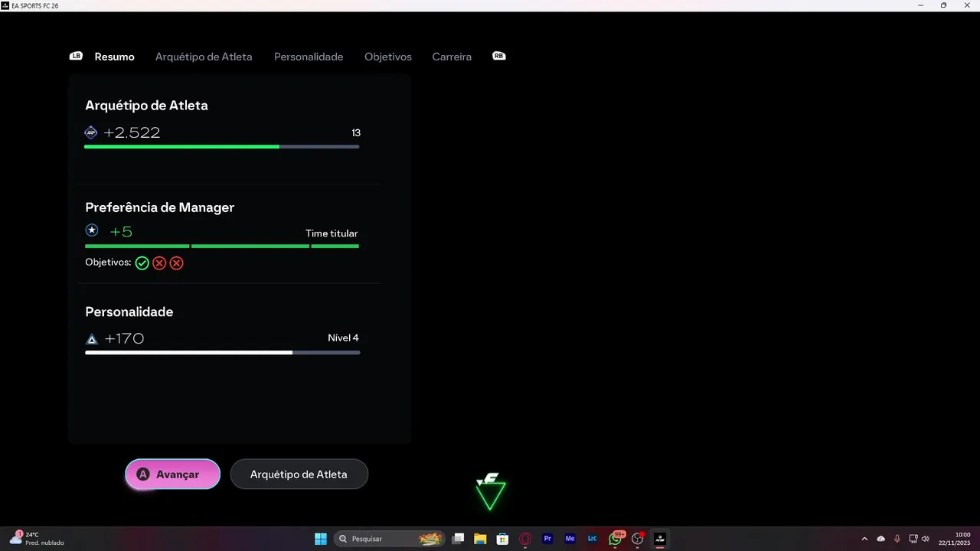Click the RB bumper icon
The height and width of the screenshot is (551, 980).
[x=499, y=56]
